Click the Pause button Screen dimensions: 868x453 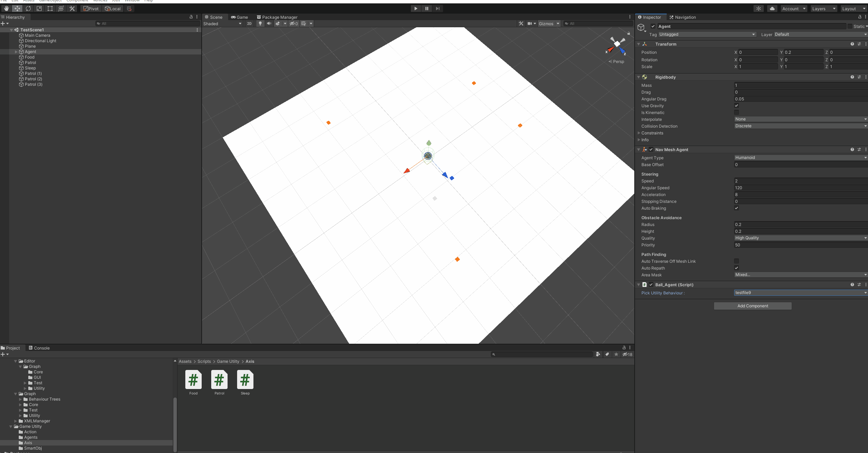pyautogui.click(x=427, y=9)
